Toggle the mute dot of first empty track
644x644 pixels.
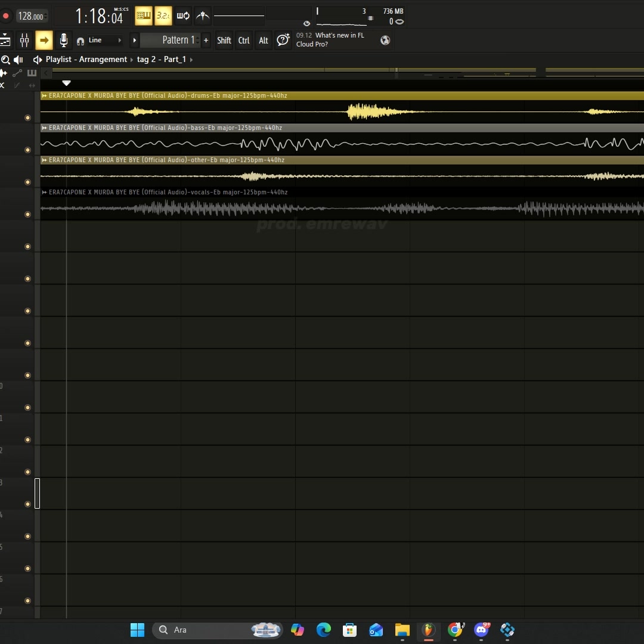(27, 246)
